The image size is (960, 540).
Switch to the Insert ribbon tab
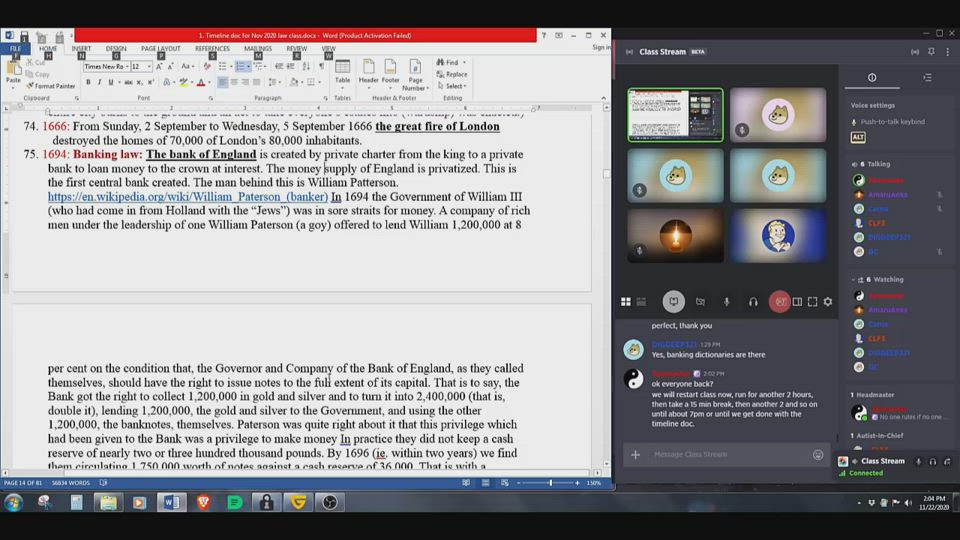(81, 48)
